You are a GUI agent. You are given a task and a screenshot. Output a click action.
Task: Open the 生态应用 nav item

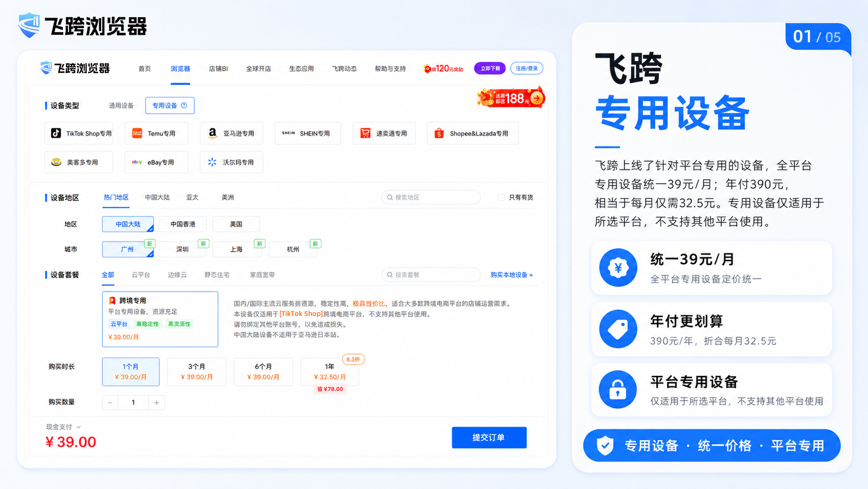pos(302,69)
